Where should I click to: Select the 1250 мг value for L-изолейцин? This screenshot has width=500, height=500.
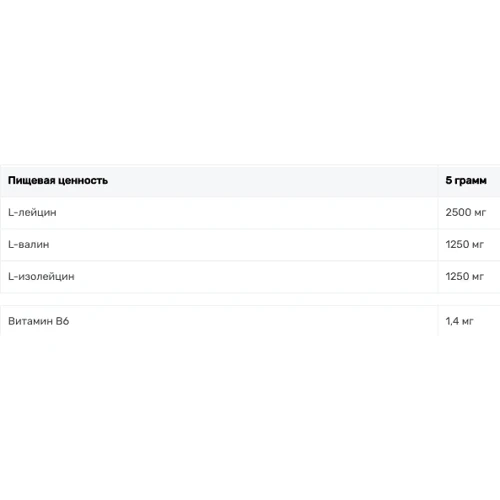click(x=464, y=276)
